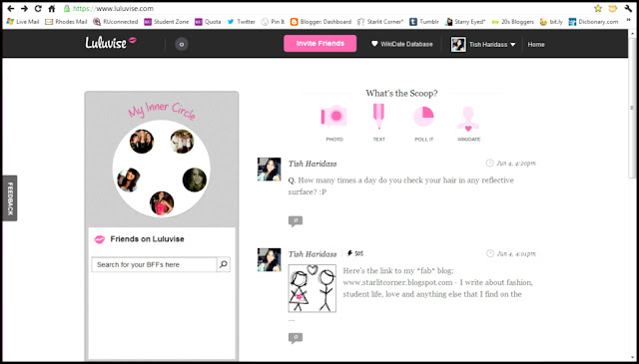Open the browser home page icon
This screenshot has width=639, height=364.
(x=52, y=9)
